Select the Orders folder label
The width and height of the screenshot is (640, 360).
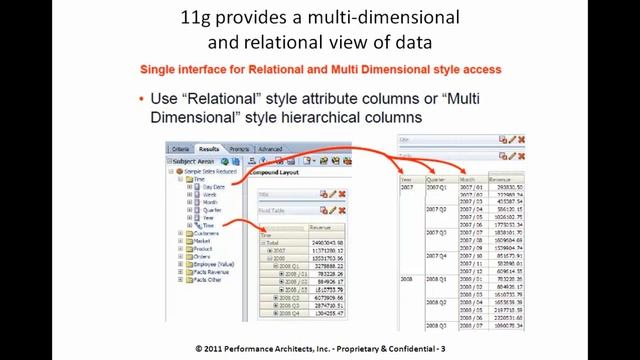click(x=202, y=257)
